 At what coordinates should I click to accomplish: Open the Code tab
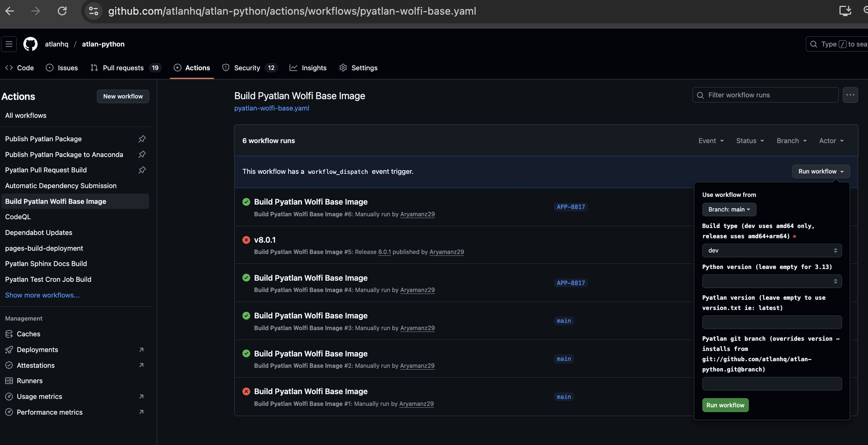click(19, 68)
